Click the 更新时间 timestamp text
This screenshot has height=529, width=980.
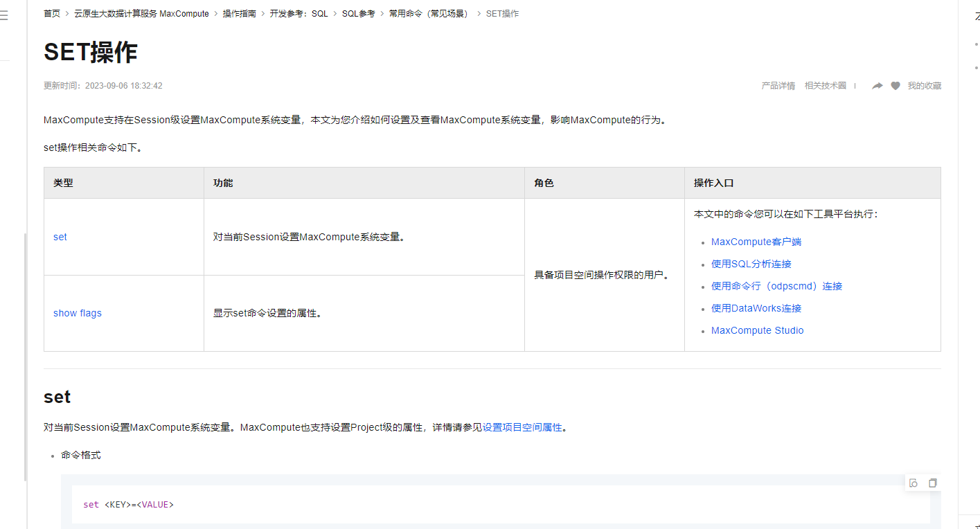point(103,86)
